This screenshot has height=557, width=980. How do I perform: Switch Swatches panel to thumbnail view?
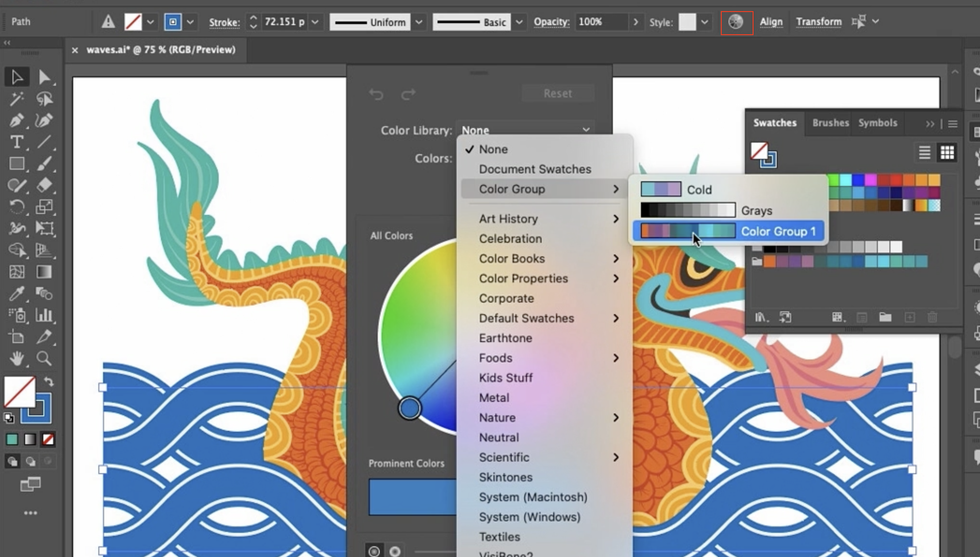(947, 153)
